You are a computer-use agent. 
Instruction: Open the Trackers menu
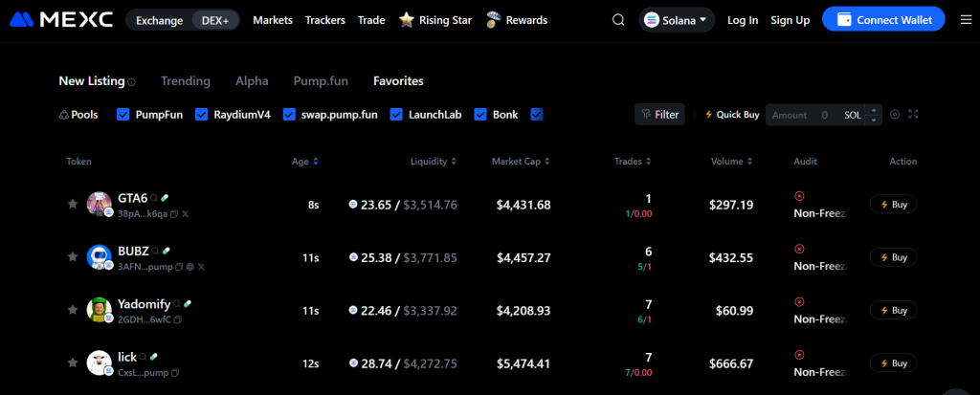pos(325,20)
